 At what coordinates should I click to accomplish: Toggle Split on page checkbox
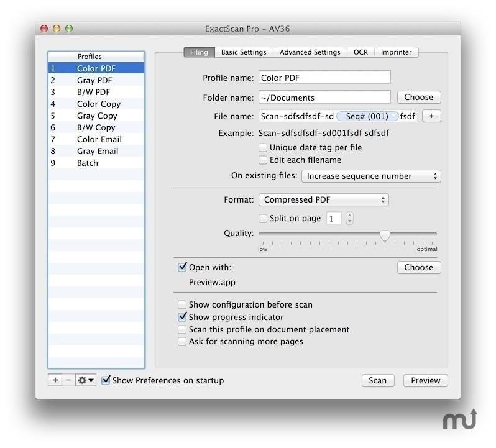(x=262, y=218)
